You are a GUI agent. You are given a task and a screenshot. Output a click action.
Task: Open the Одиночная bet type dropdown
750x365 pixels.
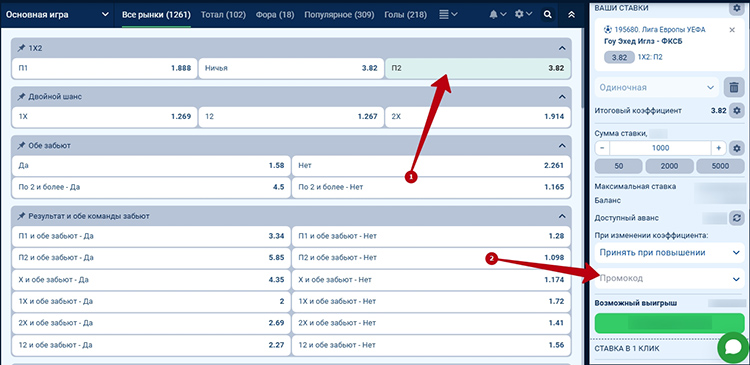point(657,88)
